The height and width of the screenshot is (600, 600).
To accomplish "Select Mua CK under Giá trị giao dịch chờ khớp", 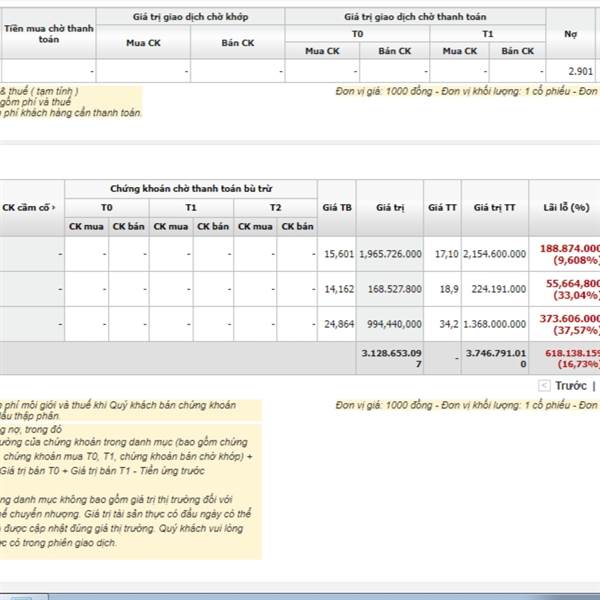I will pos(143,43).
